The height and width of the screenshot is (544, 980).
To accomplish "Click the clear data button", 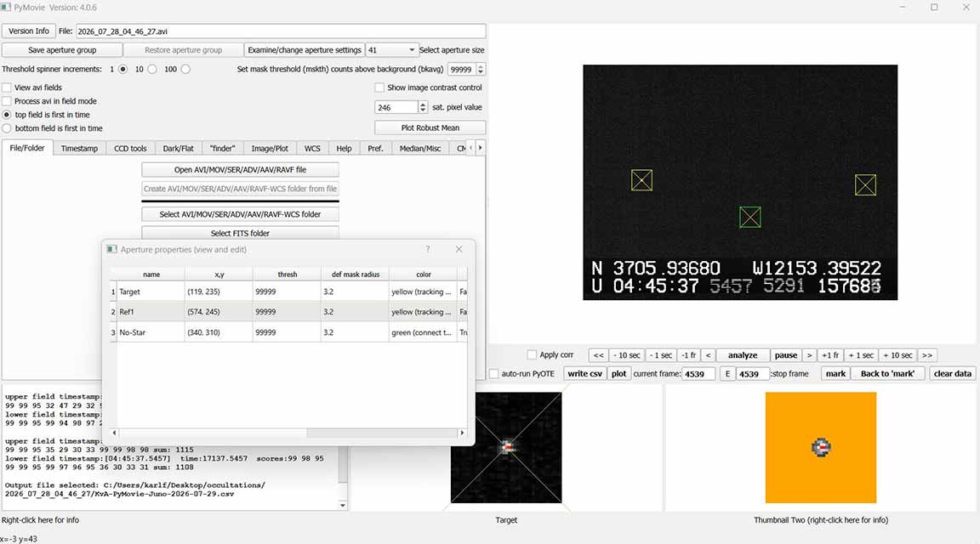I will [953, 373].
